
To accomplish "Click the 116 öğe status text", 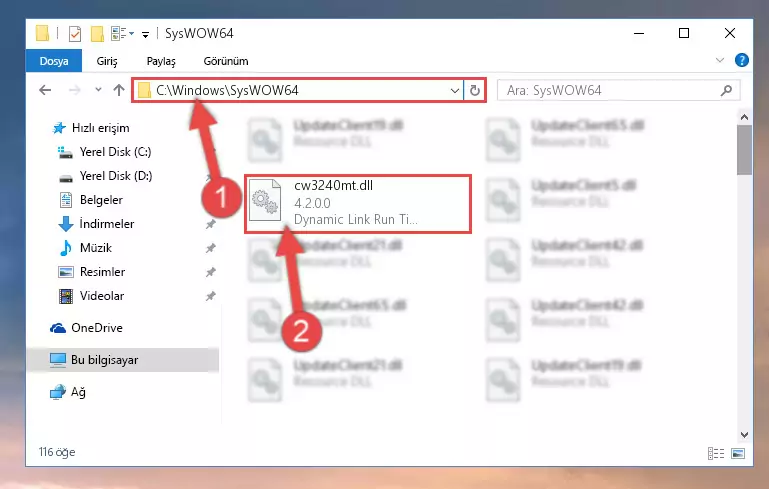I will click(x=57, y=452).
